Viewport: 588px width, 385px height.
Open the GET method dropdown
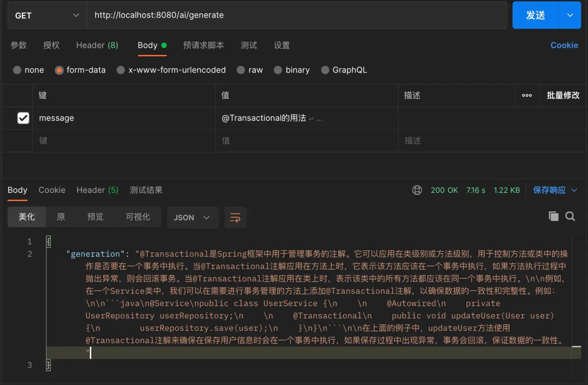(x=47, y=15)
